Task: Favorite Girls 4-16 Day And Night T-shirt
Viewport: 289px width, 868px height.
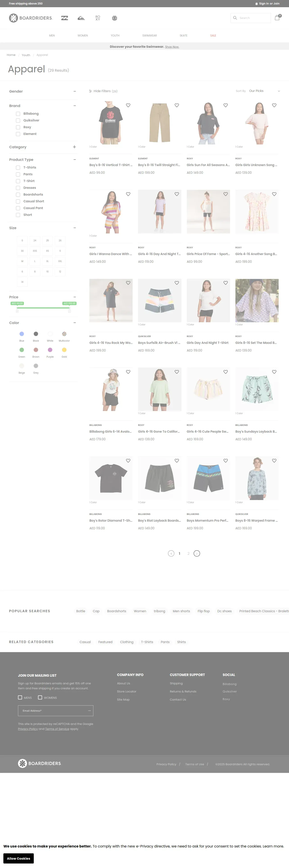Action: (x=177, y=194)
